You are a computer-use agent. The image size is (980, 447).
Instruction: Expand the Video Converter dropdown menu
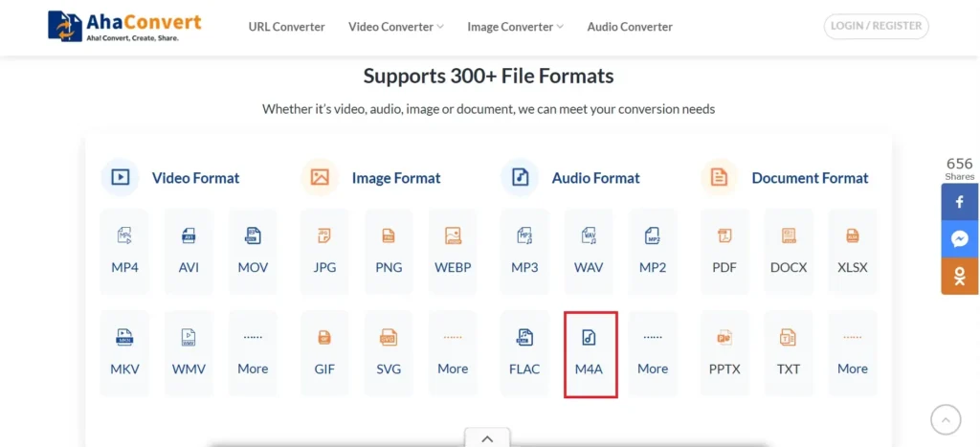[x=395, y=27]
